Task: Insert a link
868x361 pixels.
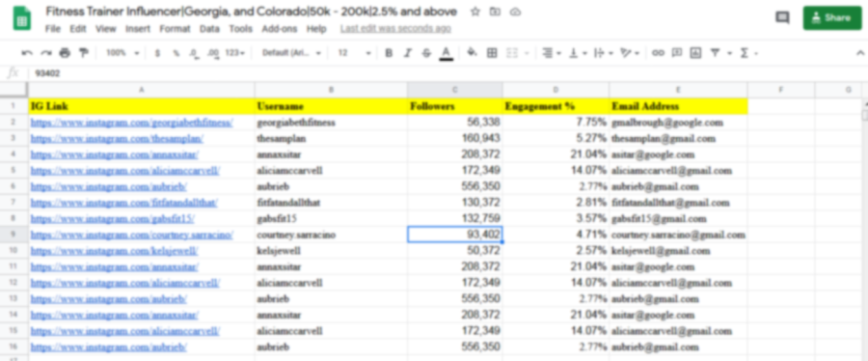Action: tap(658, 53)
